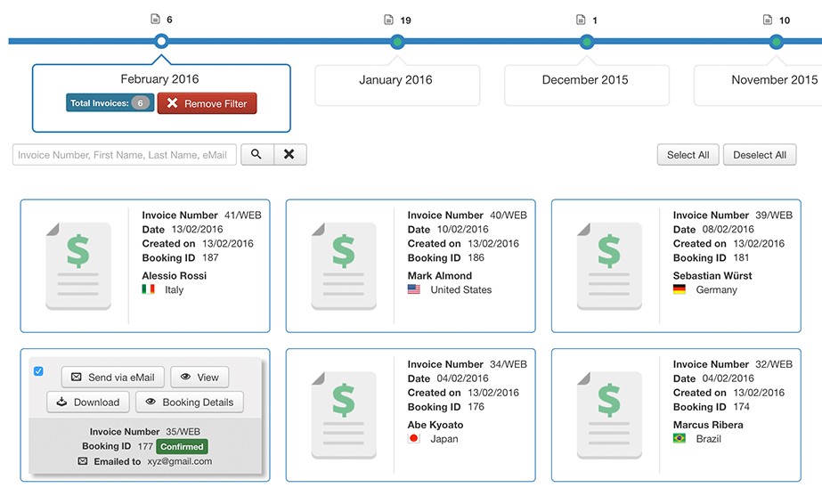Select the December 2015 timeline box
Viewport: 822px width, 504px height.
586,85
